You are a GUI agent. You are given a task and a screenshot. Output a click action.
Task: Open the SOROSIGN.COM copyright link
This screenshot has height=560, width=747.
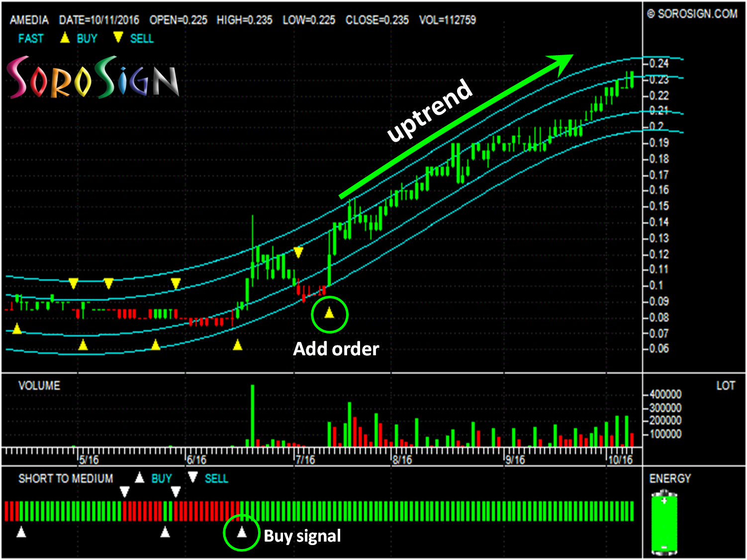692,14
